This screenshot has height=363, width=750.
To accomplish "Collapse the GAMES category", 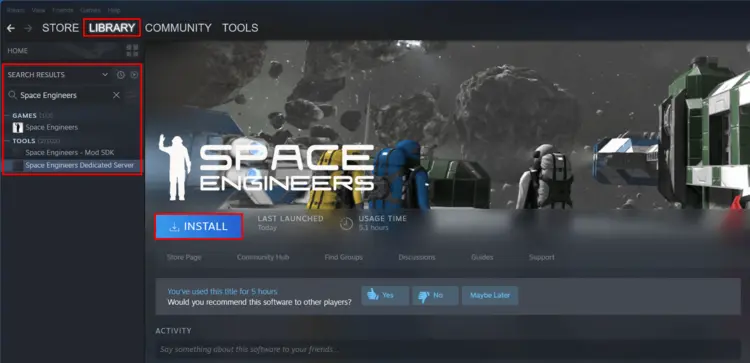I will tap(8, 116).
